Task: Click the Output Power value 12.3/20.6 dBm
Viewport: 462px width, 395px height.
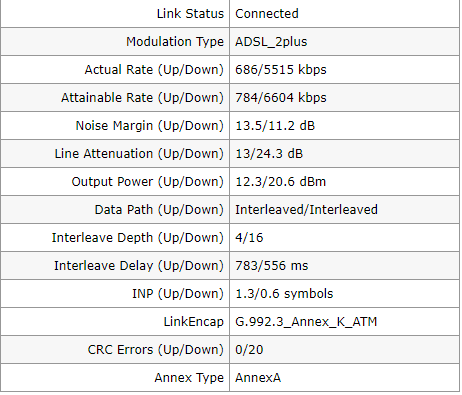Action: pyautogui.click(x=280, y=182)
